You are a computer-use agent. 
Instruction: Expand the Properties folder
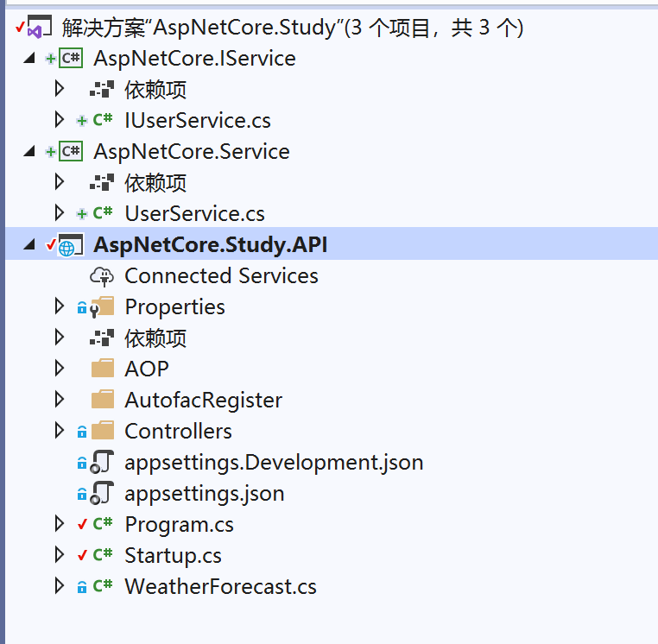[x=60, y=306]
